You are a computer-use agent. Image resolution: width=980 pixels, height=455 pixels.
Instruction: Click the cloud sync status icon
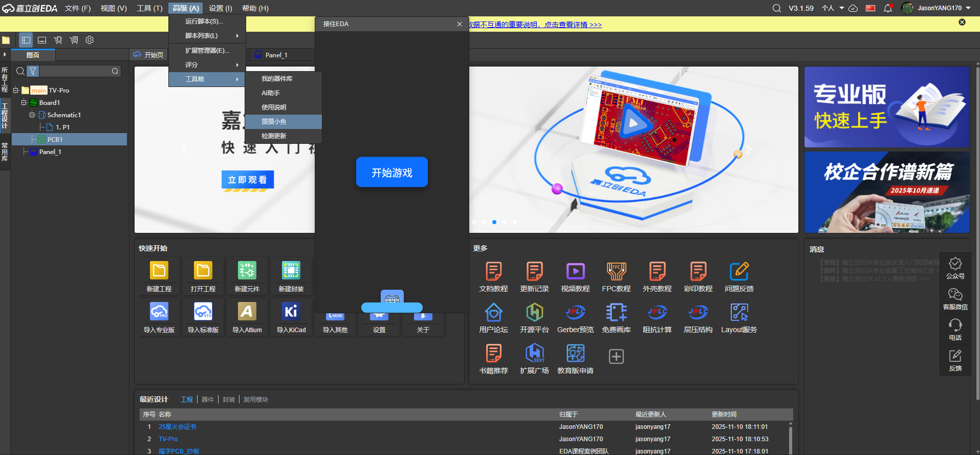tap(853, 8)
